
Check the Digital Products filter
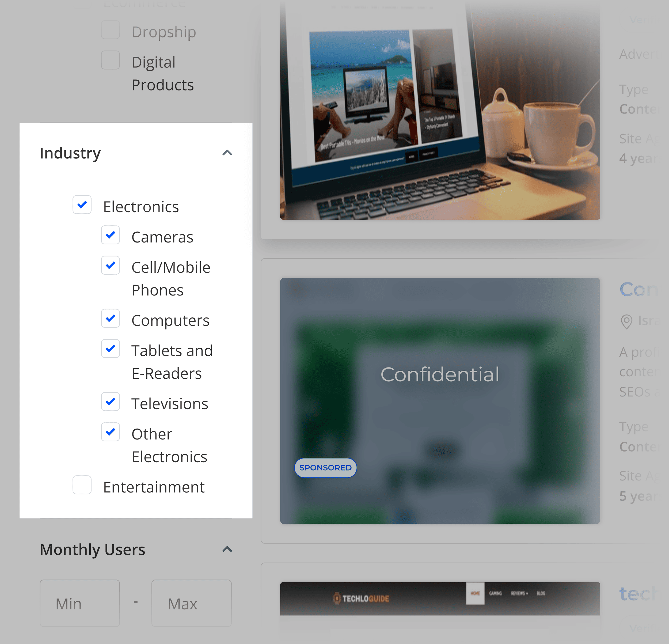tap(110, 60)
